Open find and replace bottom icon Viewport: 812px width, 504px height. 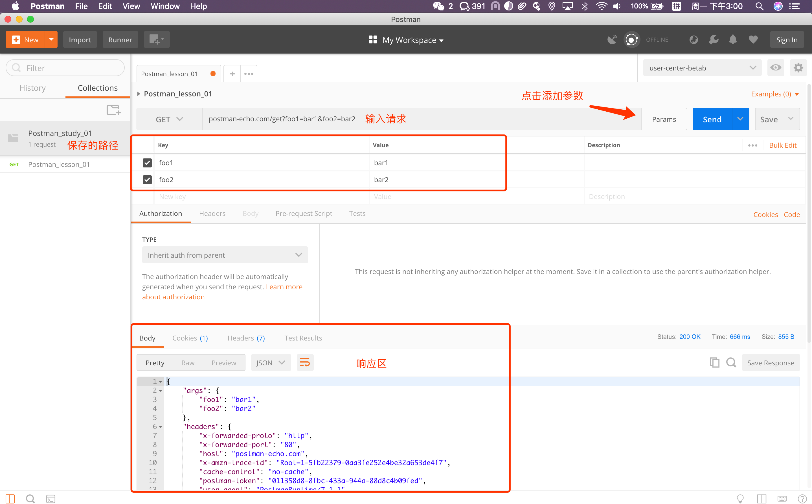pyautogui.click(x=30, y=498)
